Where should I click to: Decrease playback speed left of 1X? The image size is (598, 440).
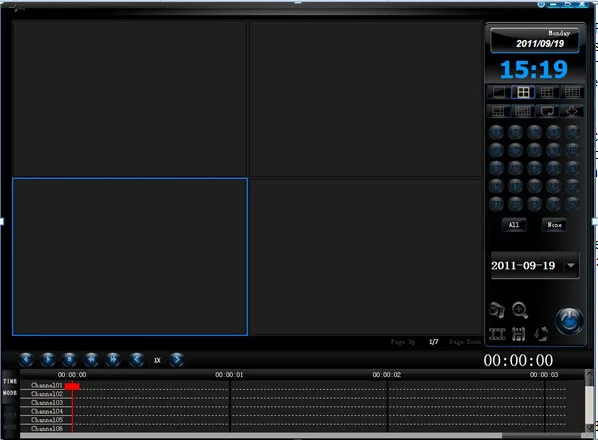(137, 360)
